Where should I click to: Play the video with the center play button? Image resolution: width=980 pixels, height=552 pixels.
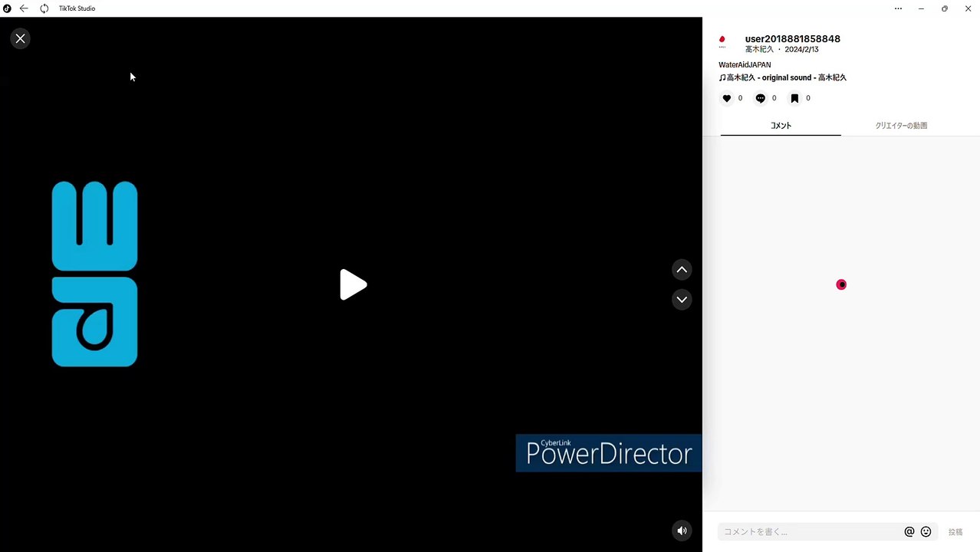354,284
